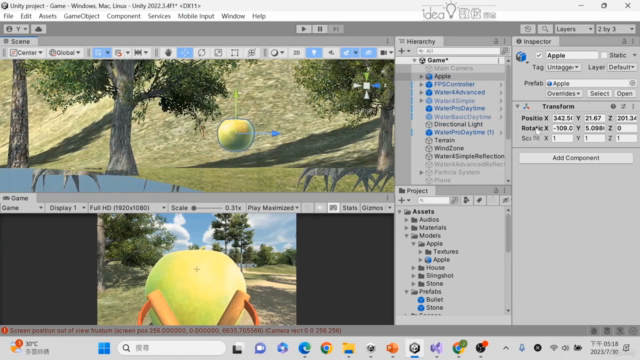640x360 pixels.
Task: Open the GameObject menu
Action: (81, 16)
